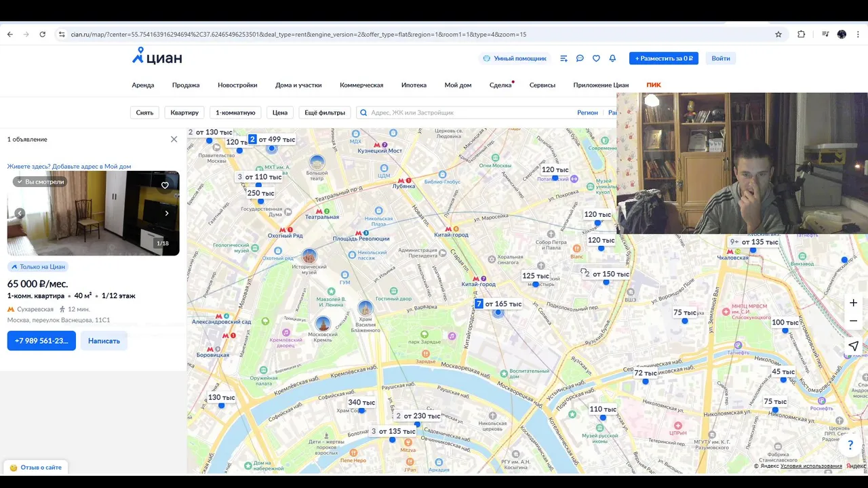The height and width of the screenshot is (488, 868).
Task: Open the Мой дом menu
Action: [458, 85]
